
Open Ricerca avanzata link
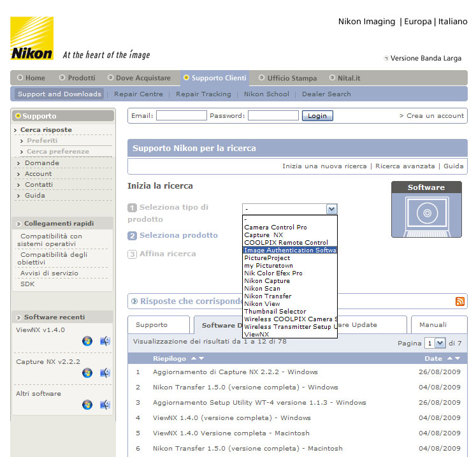[405, 166]
